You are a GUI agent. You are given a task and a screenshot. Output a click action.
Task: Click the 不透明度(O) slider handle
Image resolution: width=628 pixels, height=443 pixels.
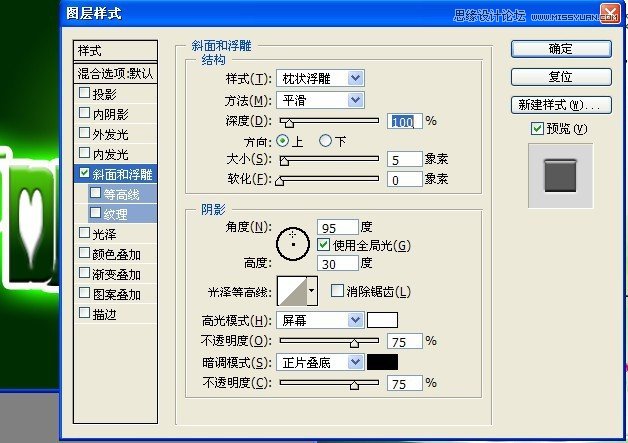354,343
